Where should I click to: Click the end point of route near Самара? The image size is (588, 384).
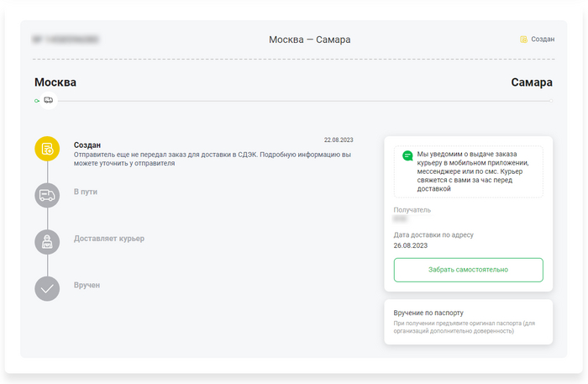551,101
